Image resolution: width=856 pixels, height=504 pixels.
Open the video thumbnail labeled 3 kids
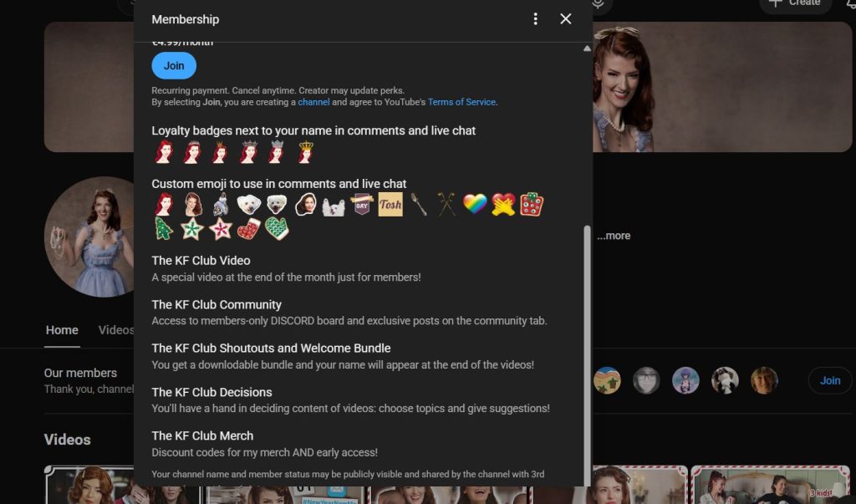(x=770, y=485)
